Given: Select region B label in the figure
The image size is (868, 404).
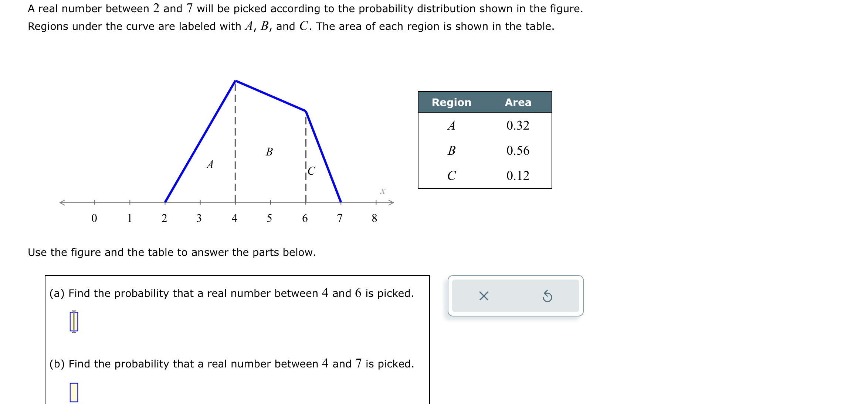Looking at the screenshot, I should point(269,151).
